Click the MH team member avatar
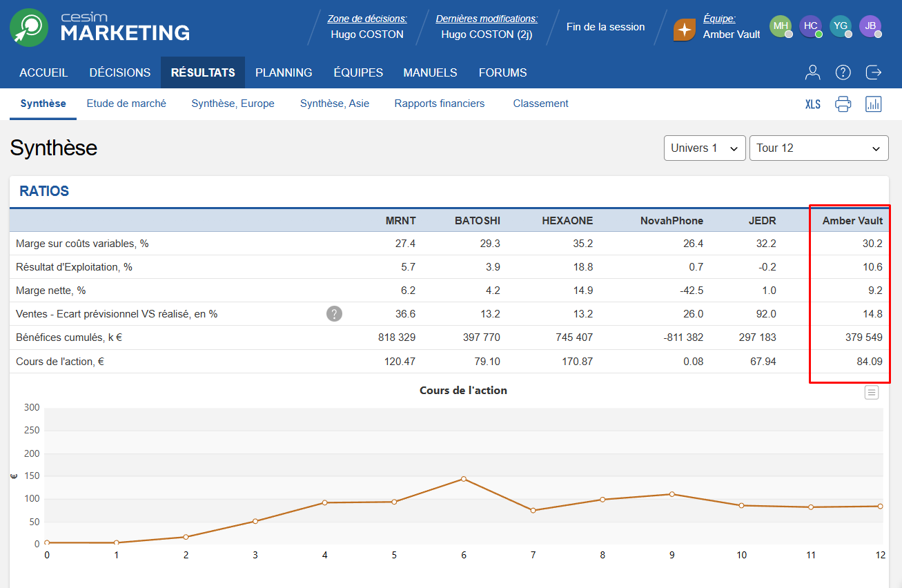The height and width of the screenshot is (588, 902). tap(781, 26)
